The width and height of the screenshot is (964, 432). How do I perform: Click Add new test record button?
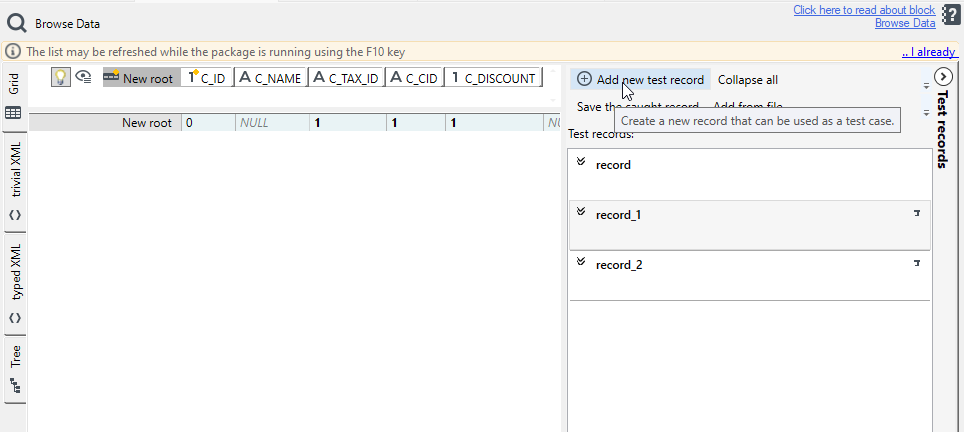coord(640,79)
